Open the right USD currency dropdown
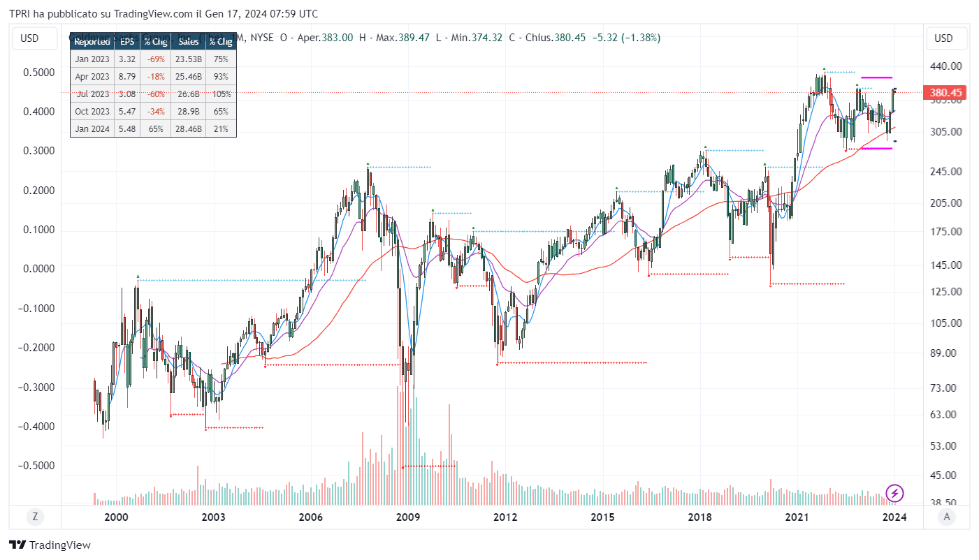The height and width of the screenshot is (560, 979). click(943, 38)
